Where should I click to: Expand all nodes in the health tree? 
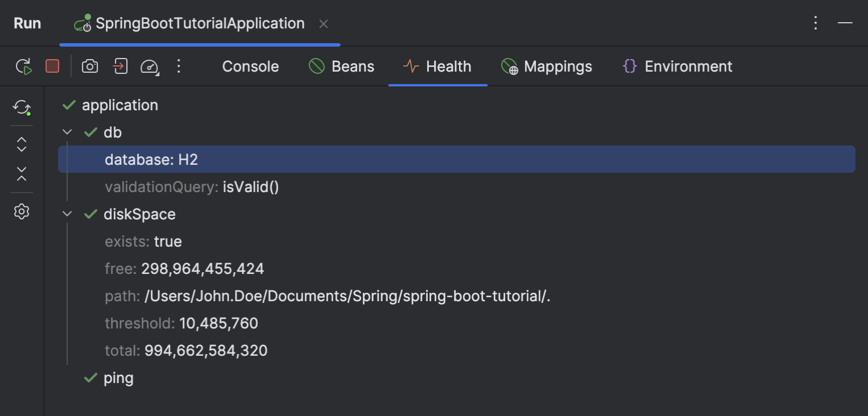(21, 144)
